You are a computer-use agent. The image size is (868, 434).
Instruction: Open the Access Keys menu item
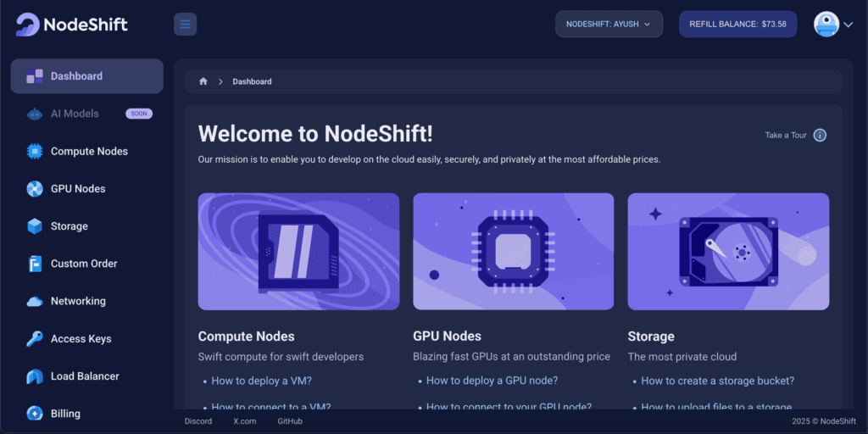click(87, 339)
